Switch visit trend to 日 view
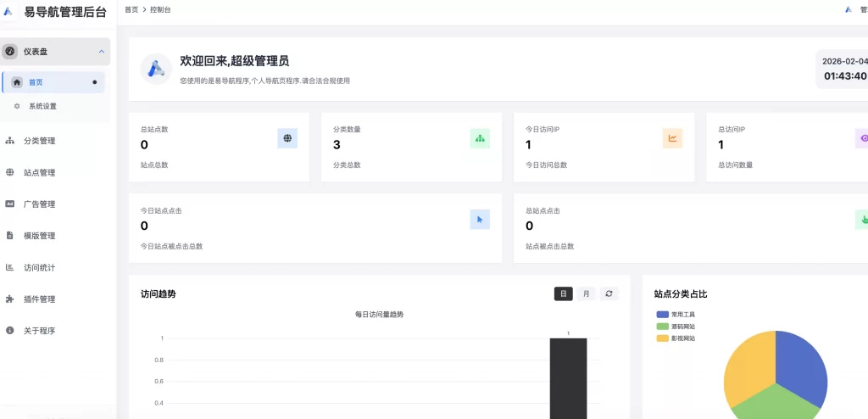The width and height of the screenshot is (868, 419). coord(564,293)
